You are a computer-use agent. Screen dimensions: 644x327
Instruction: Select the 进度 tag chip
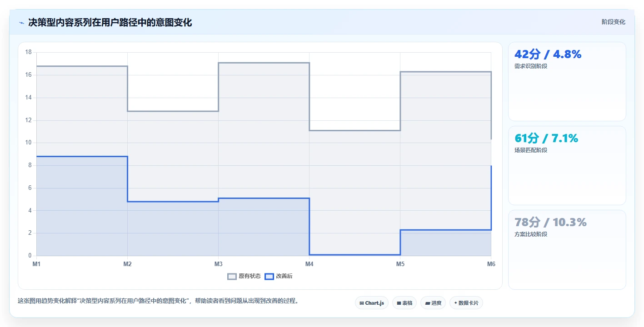[433, 303]
